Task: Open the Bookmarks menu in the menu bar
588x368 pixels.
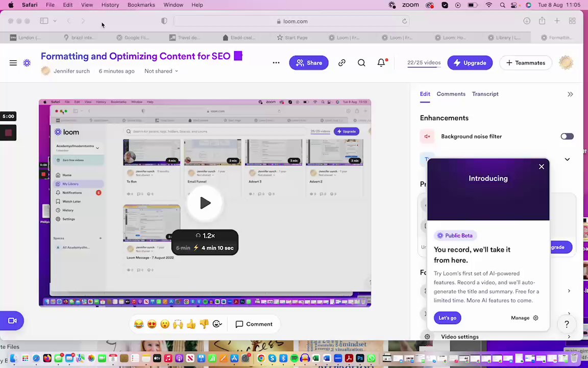Action: (141, 5)
